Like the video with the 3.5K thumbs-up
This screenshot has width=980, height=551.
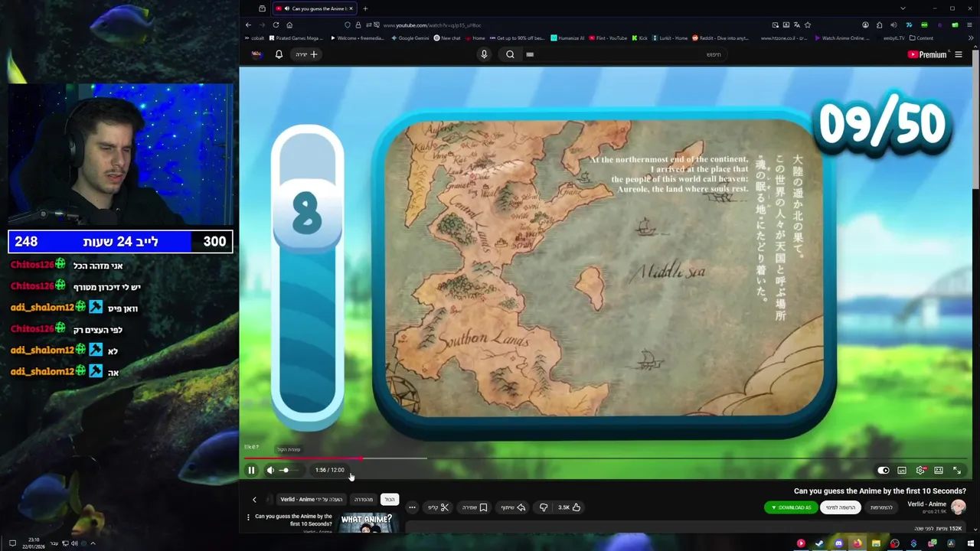569,507
